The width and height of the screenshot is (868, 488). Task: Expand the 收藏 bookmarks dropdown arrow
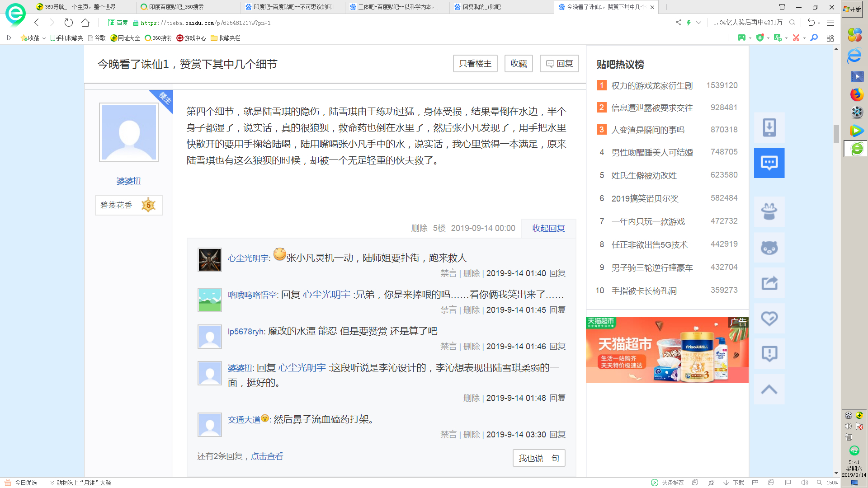44,38
